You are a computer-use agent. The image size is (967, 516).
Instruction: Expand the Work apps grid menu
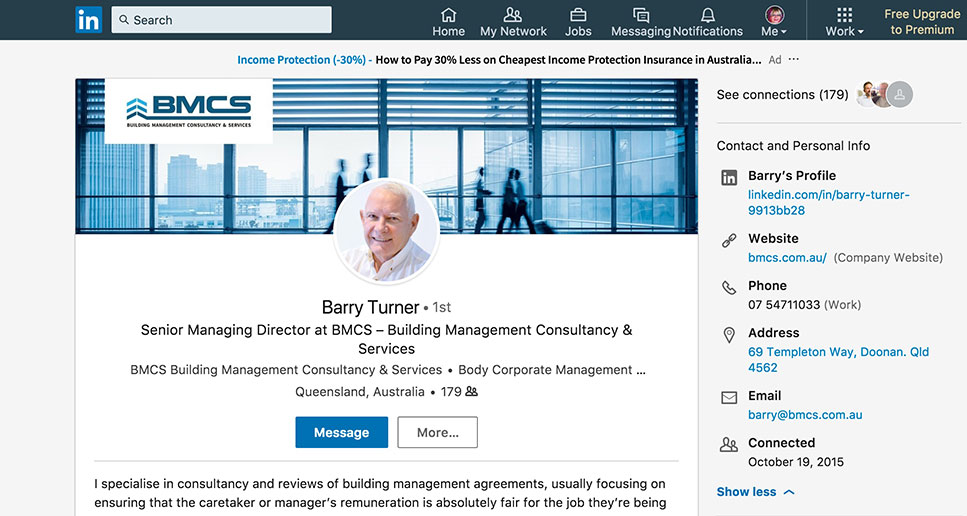844,22
